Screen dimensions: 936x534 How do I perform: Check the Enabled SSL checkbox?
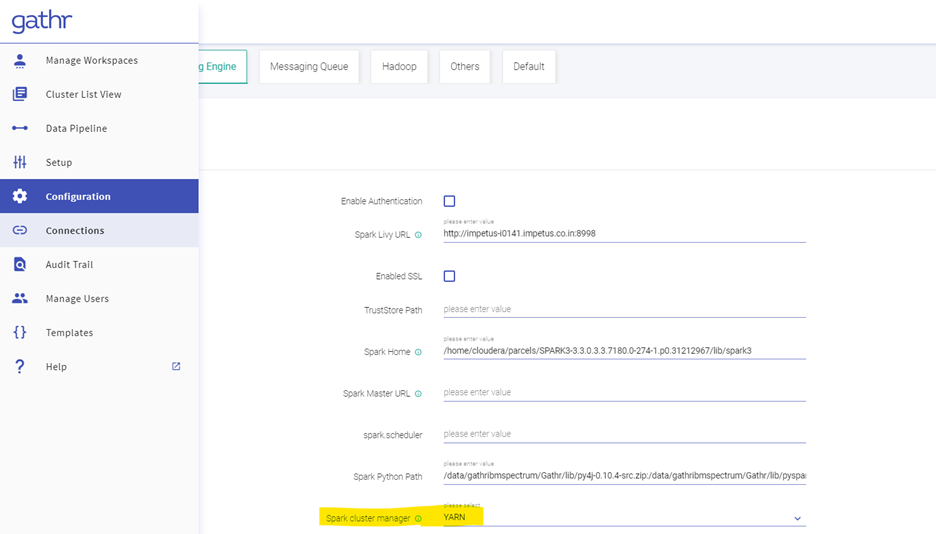(x=449, y=276)
